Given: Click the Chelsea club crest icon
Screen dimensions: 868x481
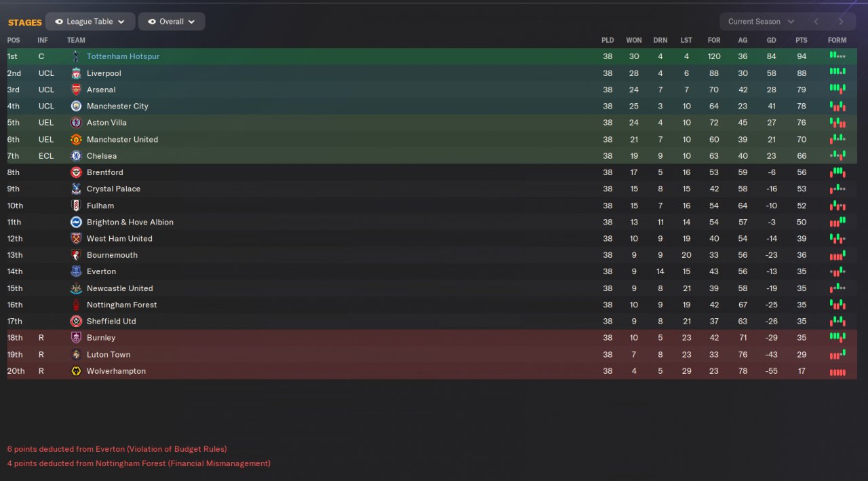Looking at the screenshot, I should click(x=76, y=156).
